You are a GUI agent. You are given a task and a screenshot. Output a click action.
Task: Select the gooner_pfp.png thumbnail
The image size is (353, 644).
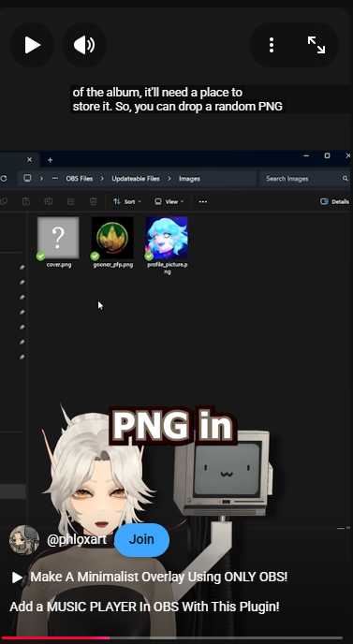click(x=112, y=238)
